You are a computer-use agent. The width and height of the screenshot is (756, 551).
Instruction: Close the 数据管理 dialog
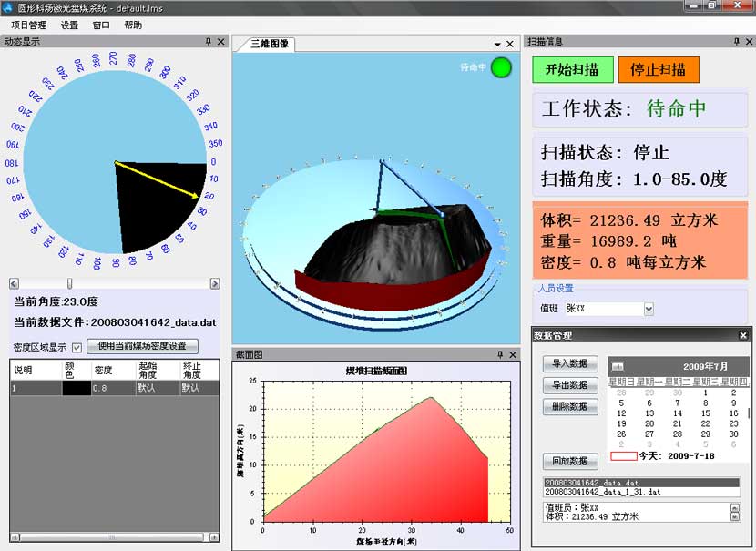pos(742,336)
